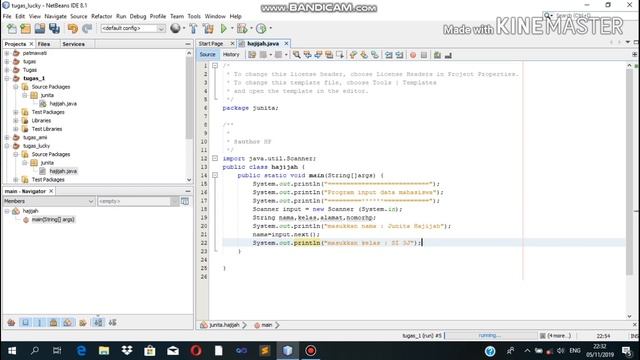Click the Redo arrow icon

click(87, 29)
